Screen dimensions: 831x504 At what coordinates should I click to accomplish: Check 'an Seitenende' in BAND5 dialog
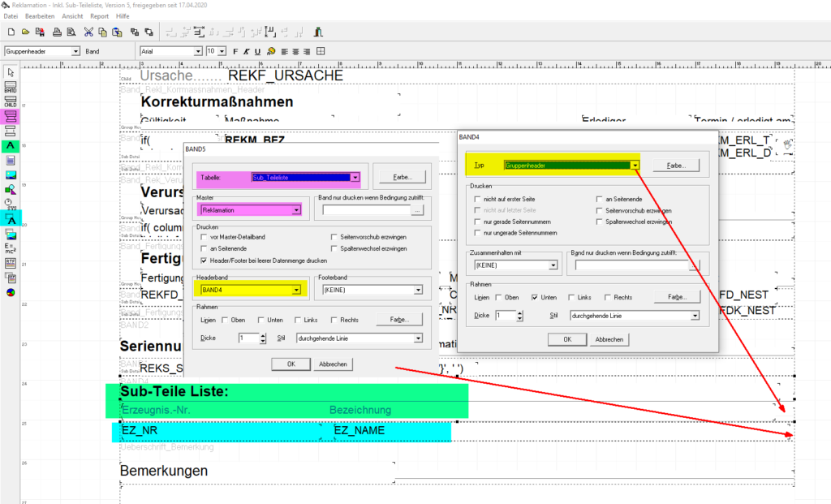pyautogui.click(x=204, y=248)
